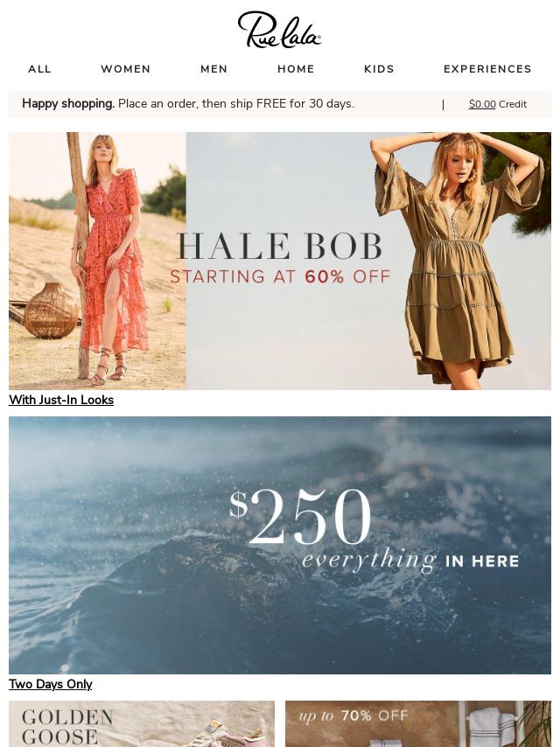Select the WOMEN navigation item
This screenshot has height=747, width=560.
click(126, 69)
